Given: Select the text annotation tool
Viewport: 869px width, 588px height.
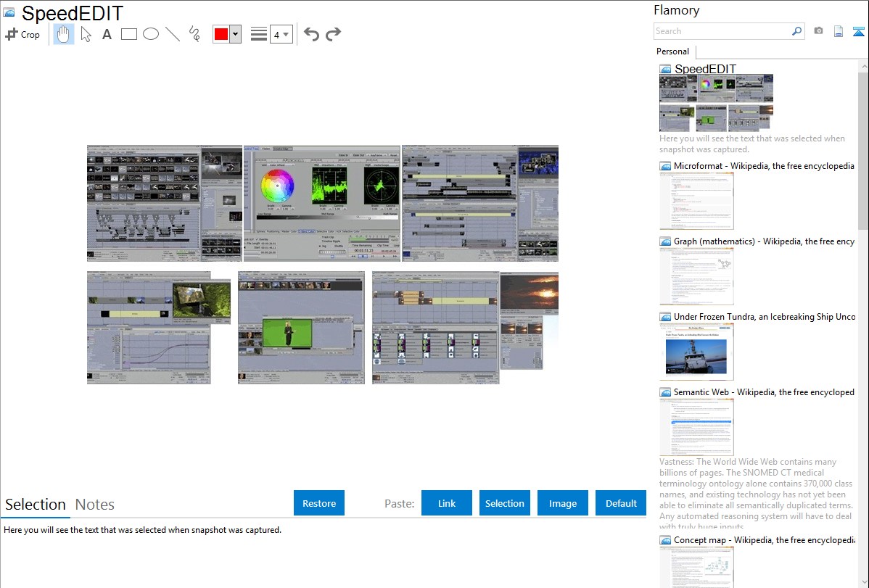Looking at the screenshot, I should tap(107, 34).
